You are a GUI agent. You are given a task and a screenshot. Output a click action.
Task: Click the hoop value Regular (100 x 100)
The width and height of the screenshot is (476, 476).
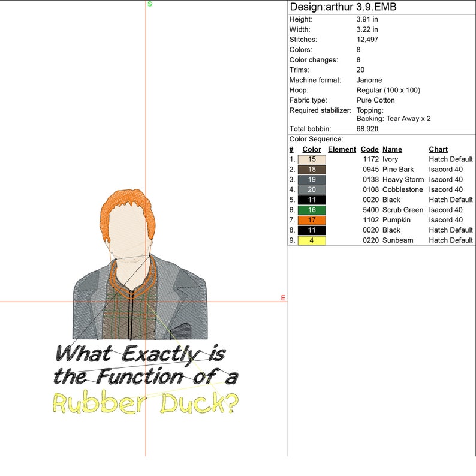pyautogui.click(x=388, y=90)
